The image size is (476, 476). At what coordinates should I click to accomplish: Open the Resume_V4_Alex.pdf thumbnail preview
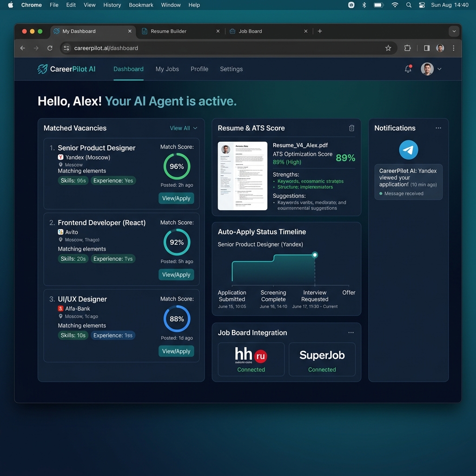click(x=243, y=176)
